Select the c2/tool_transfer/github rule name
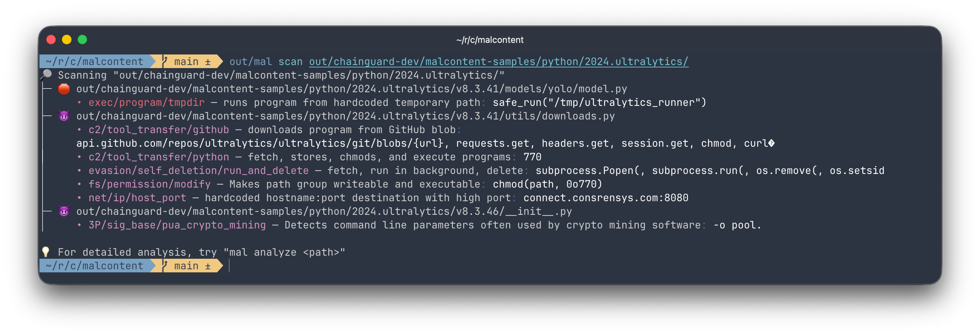 pos(158,129)
